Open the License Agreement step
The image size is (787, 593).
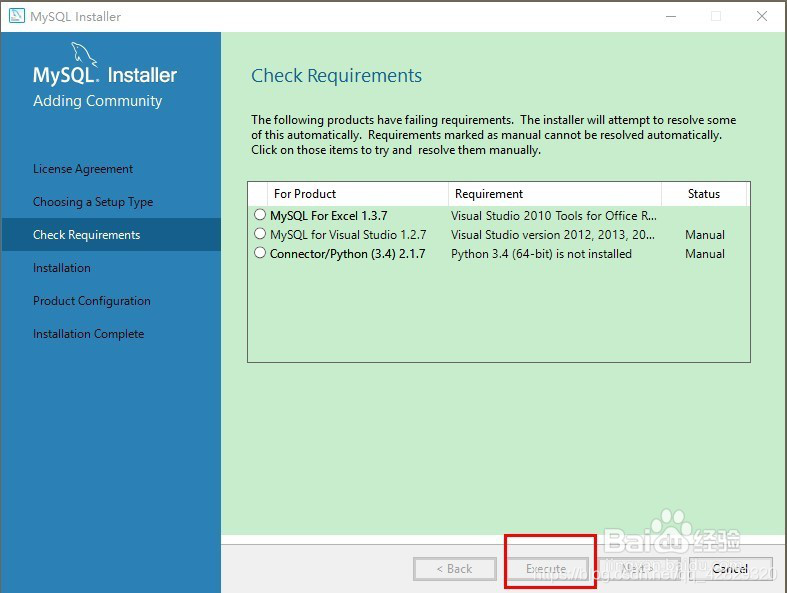pos(83,169)
